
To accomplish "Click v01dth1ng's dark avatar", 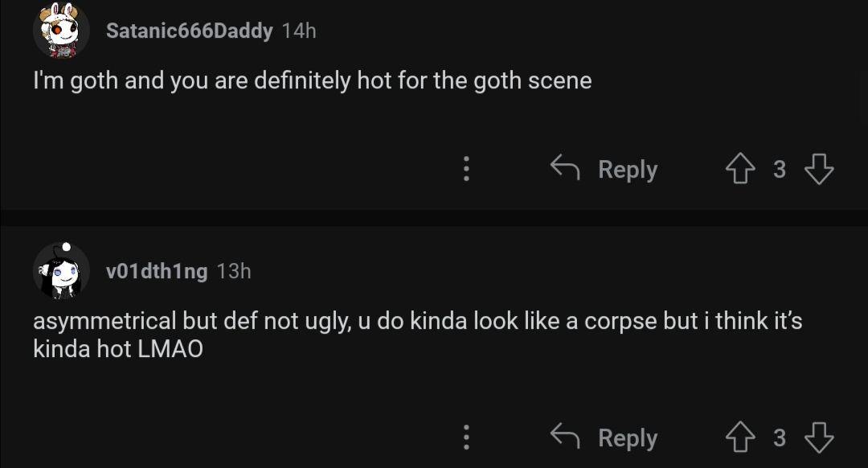I will pyautogui.click(x=60, y=271).
